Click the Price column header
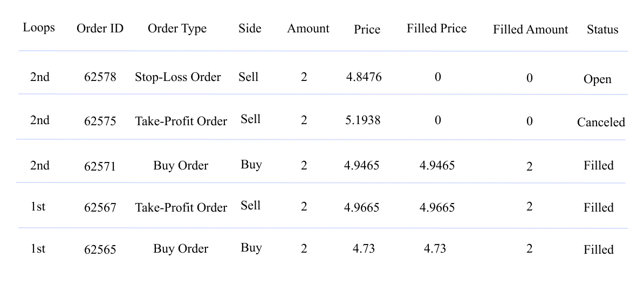This screenshot has height=285, width=644. [367, 30]
